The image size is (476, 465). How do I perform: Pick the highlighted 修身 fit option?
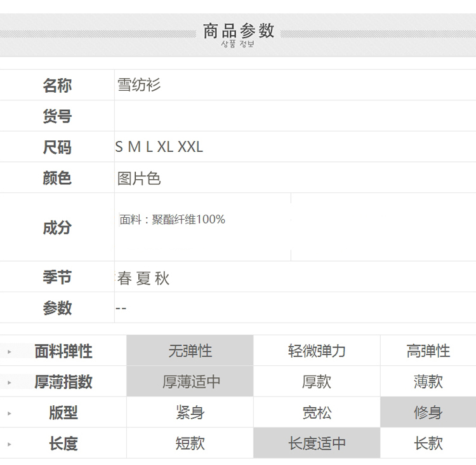pos(428,412)
